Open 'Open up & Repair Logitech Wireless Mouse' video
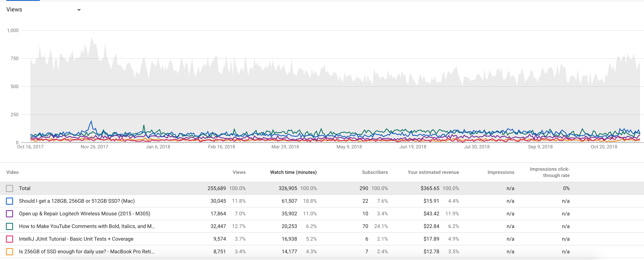 coord(85,214)
